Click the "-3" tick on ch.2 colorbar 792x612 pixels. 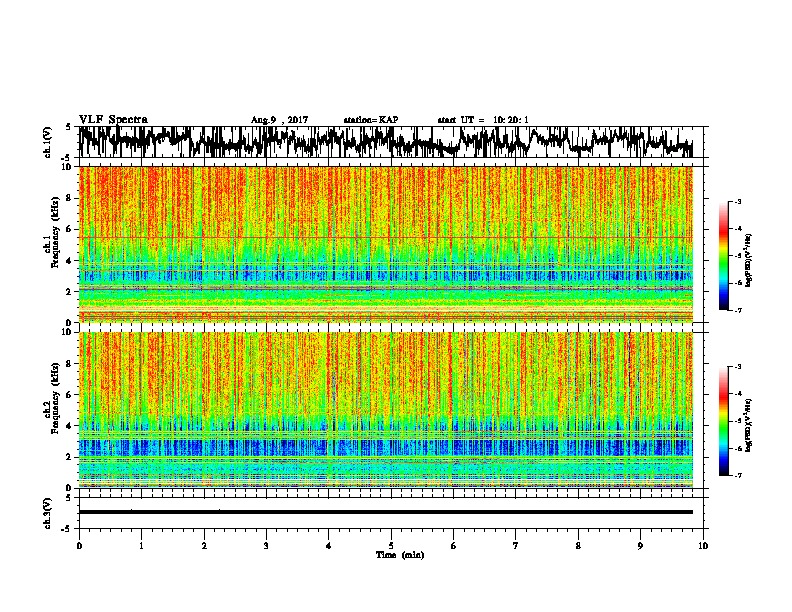click(737, 367)
